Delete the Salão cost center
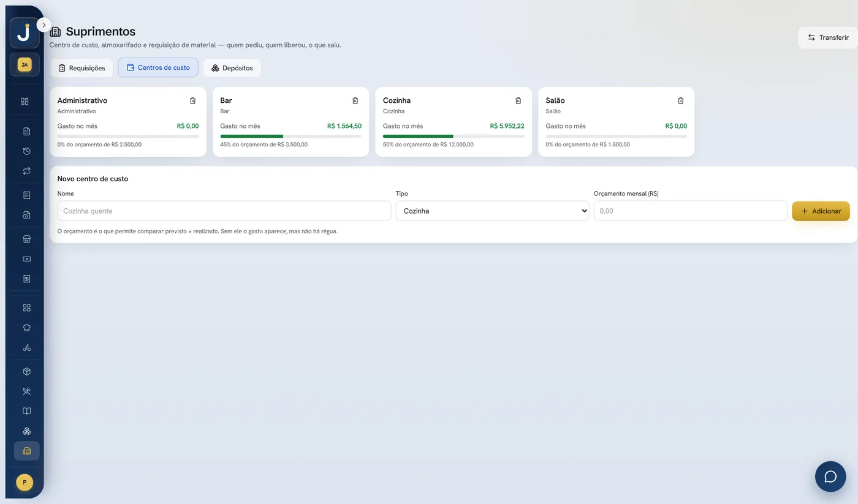The image size is (858, 504). (x=680, y=100)
